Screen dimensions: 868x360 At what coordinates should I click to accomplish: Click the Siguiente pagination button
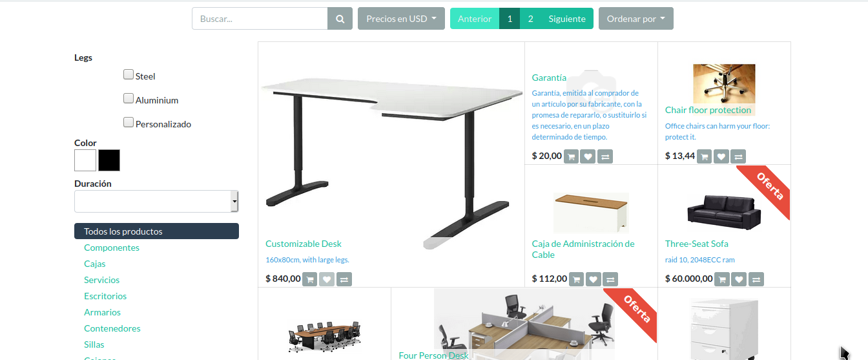567,19
